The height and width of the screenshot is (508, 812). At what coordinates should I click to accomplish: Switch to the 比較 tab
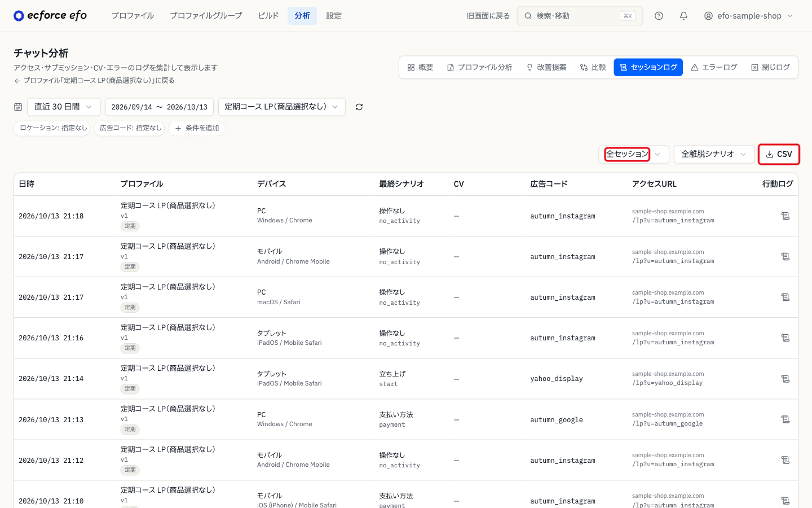593,67
